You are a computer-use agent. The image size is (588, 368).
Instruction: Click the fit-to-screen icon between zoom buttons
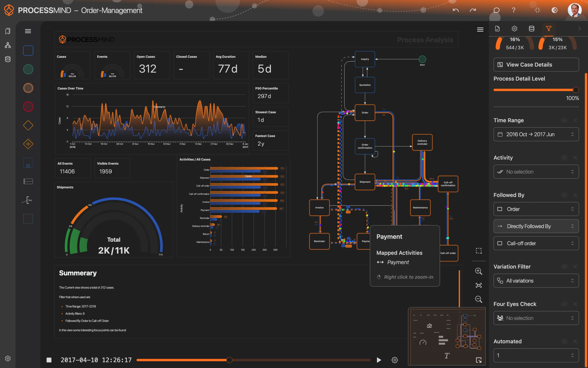(478, 285)
